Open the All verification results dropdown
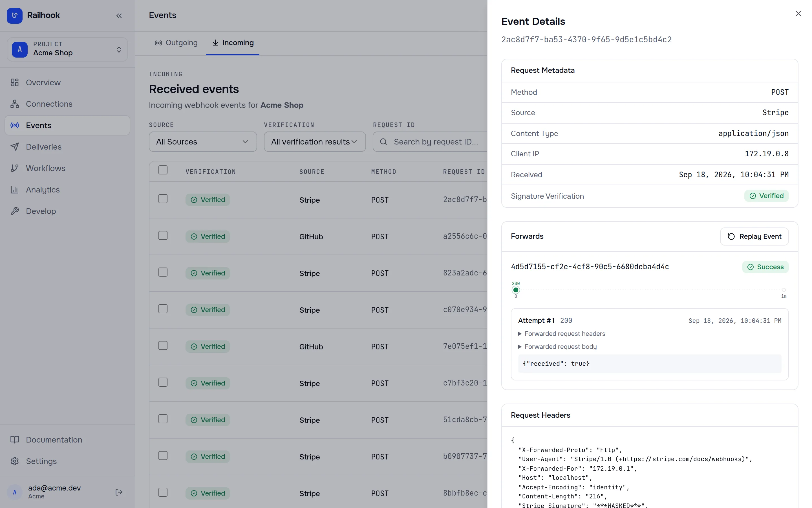 point(314,142)
